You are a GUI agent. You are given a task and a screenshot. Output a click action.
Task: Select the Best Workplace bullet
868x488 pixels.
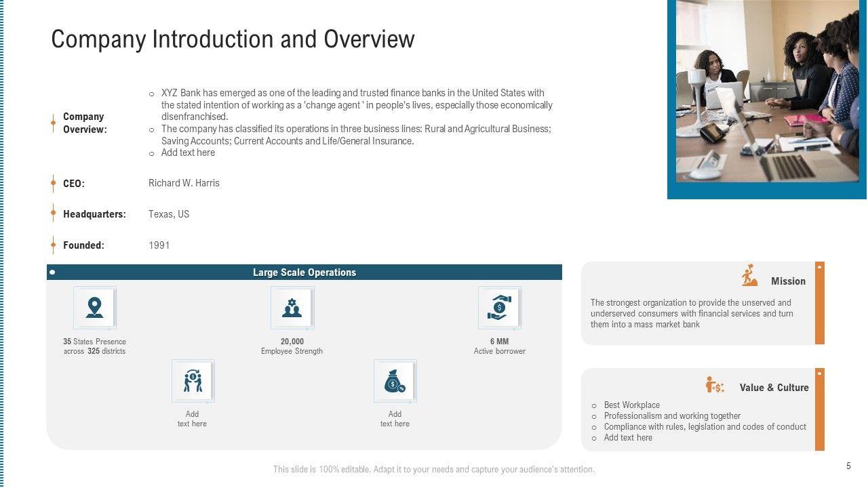tap(632, 405)
